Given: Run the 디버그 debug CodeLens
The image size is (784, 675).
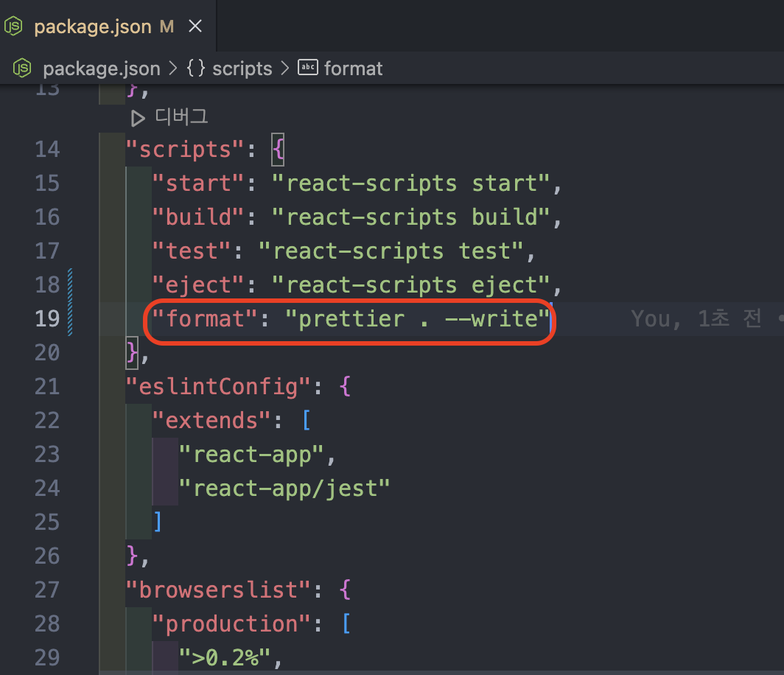Looking at the screenshot, I should tap(181, 117).
